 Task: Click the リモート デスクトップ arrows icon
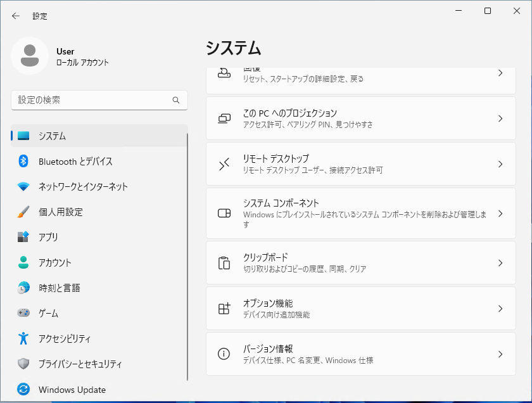(x=224, y=164)
